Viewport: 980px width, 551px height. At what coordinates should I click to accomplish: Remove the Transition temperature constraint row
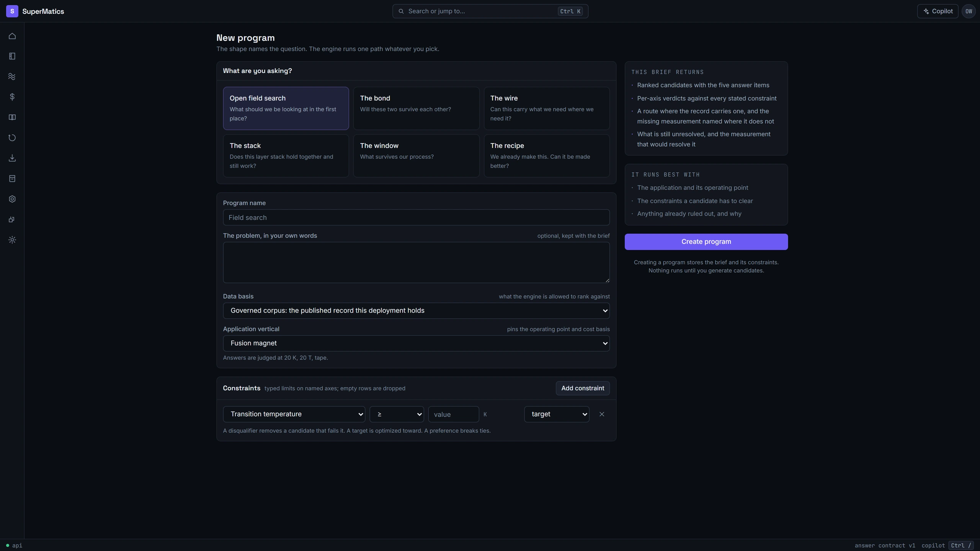(x=602, y=414)
